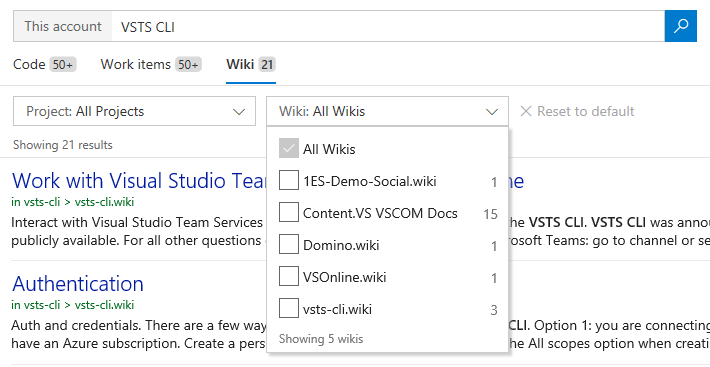The image size is (710, 367).
Task: Click 'in vsts-cli > vsts-cli.wiki' under Authentication
Action: (72, 305)
